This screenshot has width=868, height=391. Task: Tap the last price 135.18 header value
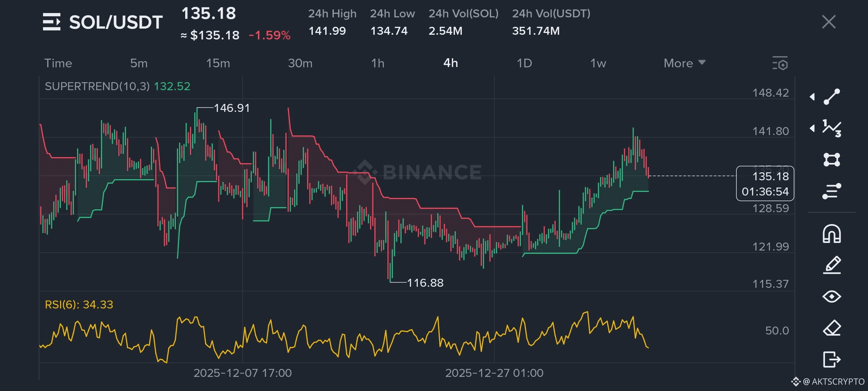(209, 14)
